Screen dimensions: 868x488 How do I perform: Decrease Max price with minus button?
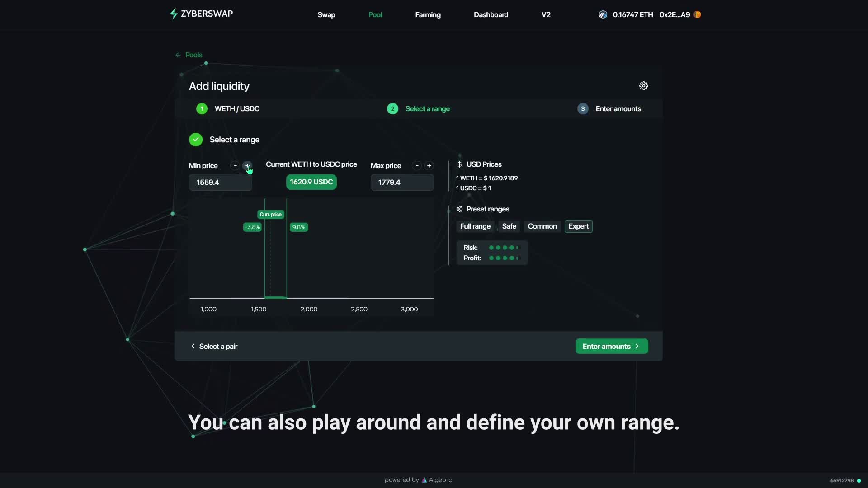pyautogui.click(x=417, y=165)
